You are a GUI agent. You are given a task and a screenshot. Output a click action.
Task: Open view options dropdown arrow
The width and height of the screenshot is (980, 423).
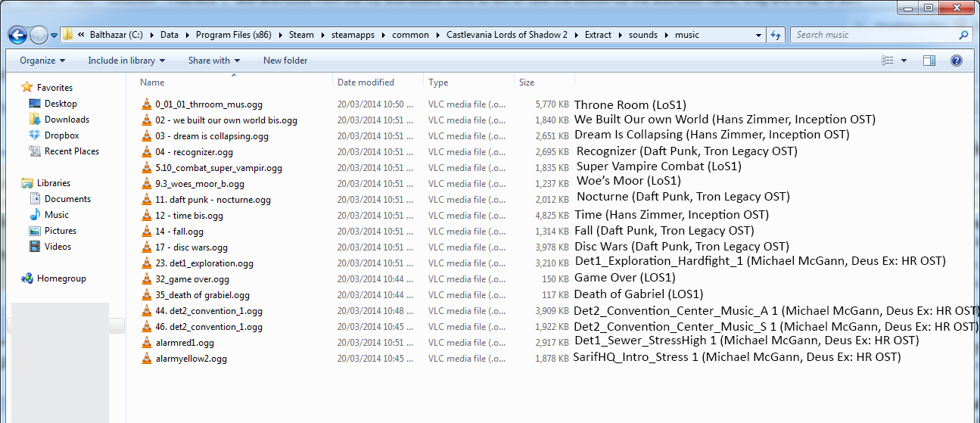click(x=904, y=61)
